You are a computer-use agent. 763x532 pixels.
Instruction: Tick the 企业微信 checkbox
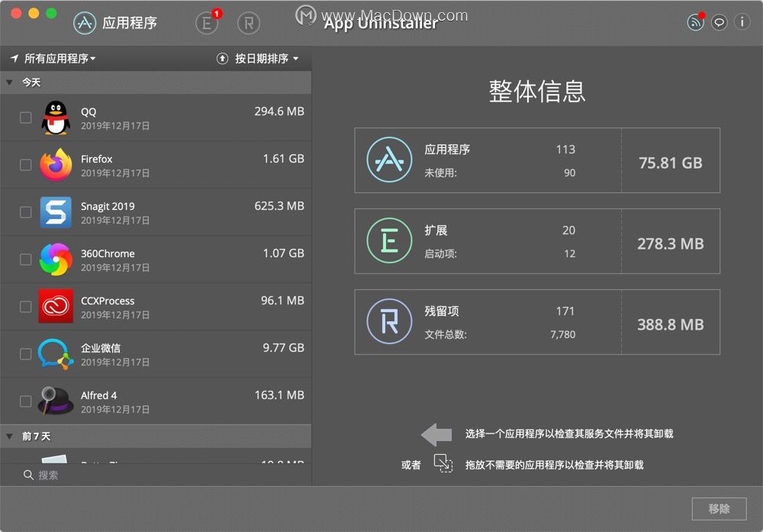[26, 354]
